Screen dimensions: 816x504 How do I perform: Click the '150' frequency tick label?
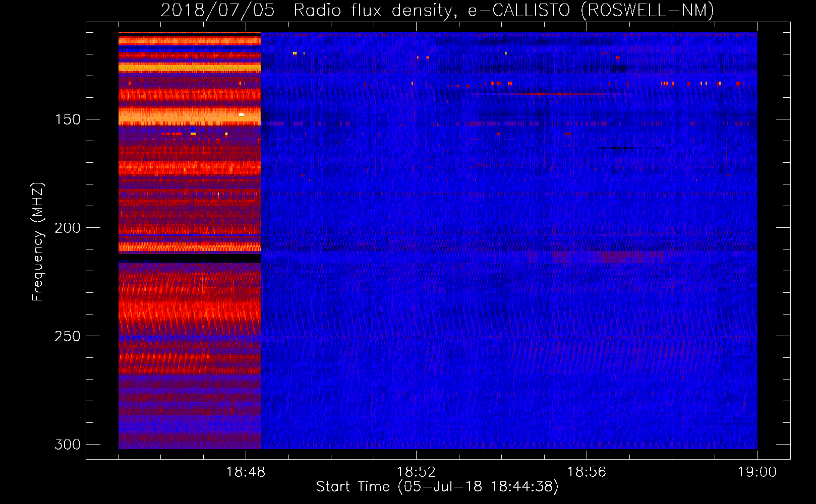(x=68, y=119)
